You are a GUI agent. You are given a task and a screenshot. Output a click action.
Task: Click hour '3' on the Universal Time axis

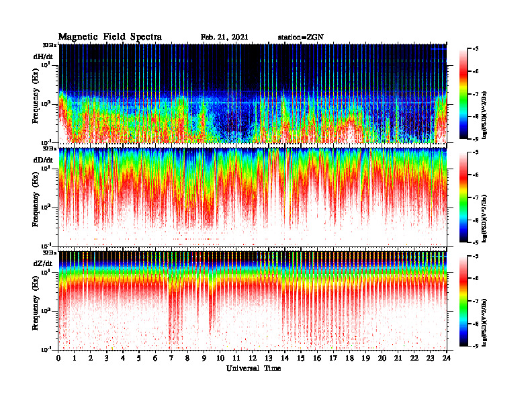coord(107,359)
